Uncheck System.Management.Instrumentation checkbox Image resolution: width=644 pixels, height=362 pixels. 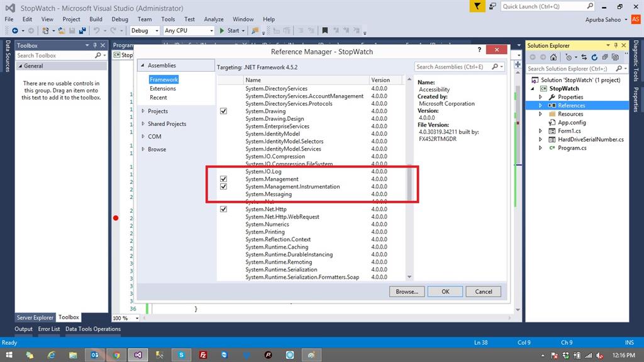(x=223, y=186)
